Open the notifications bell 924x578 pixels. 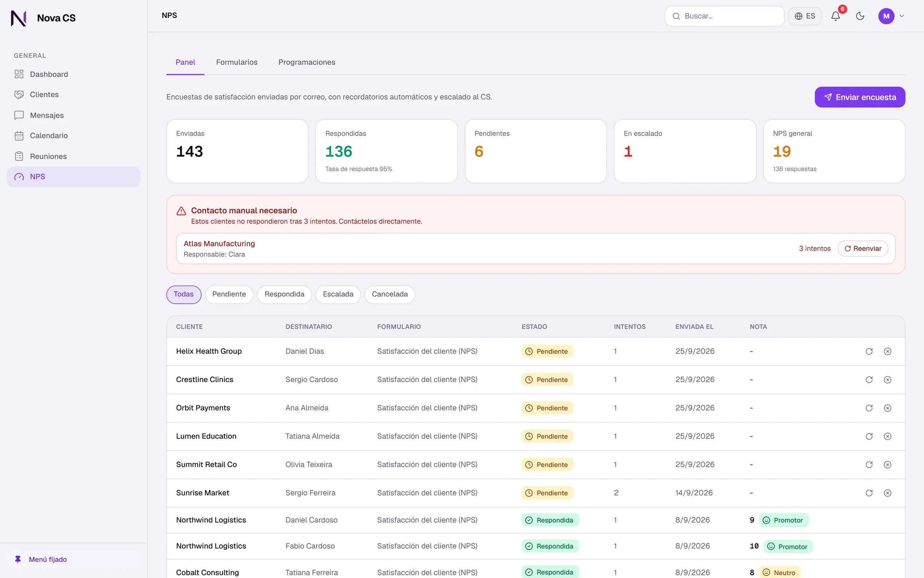pyautogui.click(x=835, y=16)
